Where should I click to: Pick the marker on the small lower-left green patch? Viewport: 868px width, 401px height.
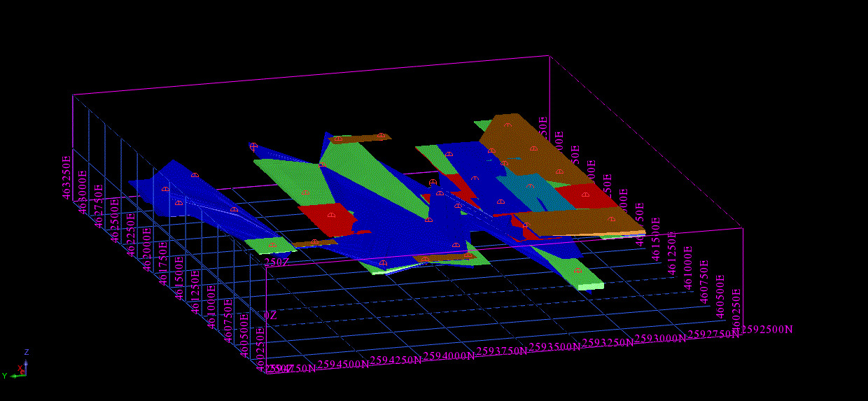point(272,246)
